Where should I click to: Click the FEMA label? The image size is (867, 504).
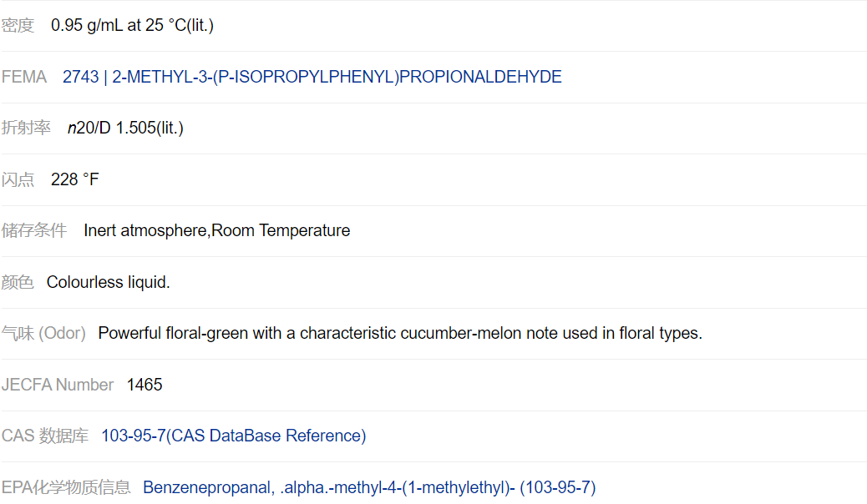(x=24, y=78)
